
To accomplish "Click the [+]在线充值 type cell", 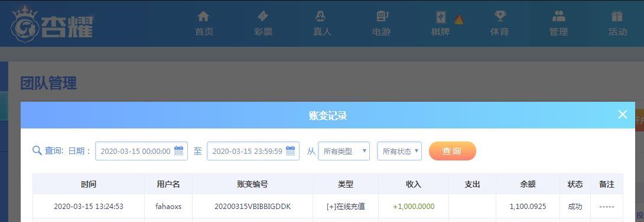I will (x=346, y=207).
